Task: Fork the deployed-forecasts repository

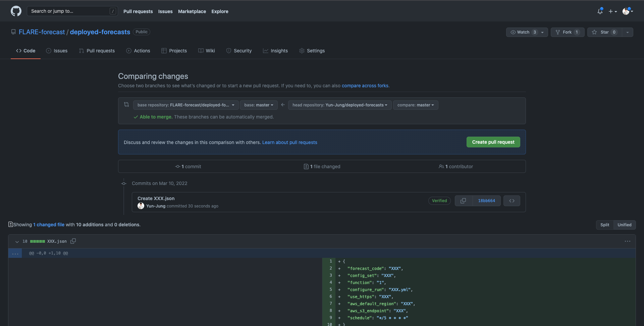Action: (x=568, y=32)
